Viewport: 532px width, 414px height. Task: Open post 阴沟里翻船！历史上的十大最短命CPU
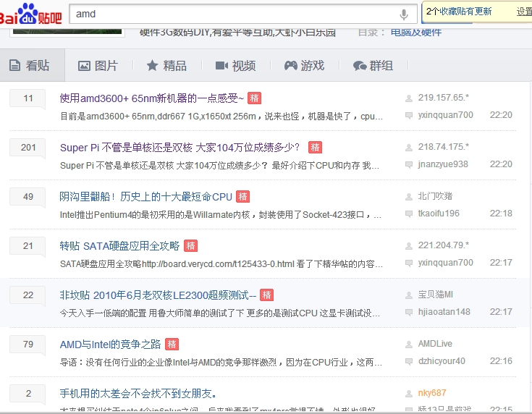pyautogui.click(x=146, y=197)
